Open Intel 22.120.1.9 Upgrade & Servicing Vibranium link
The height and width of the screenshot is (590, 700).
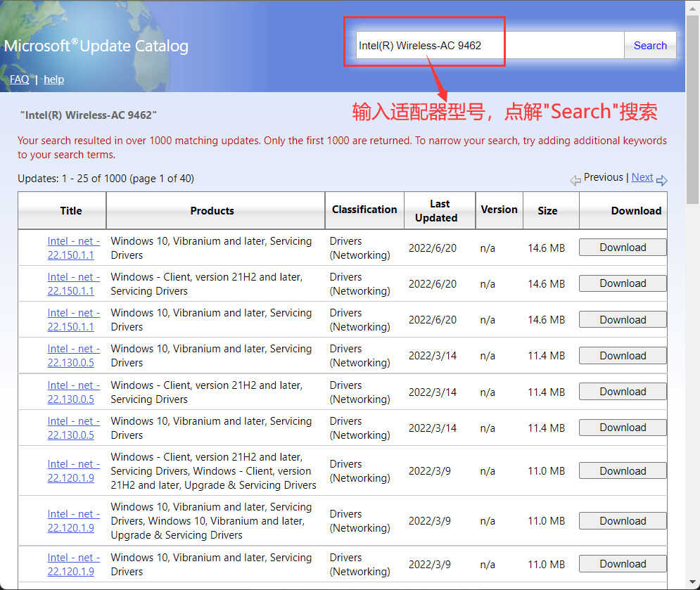(x=74, y=521)
